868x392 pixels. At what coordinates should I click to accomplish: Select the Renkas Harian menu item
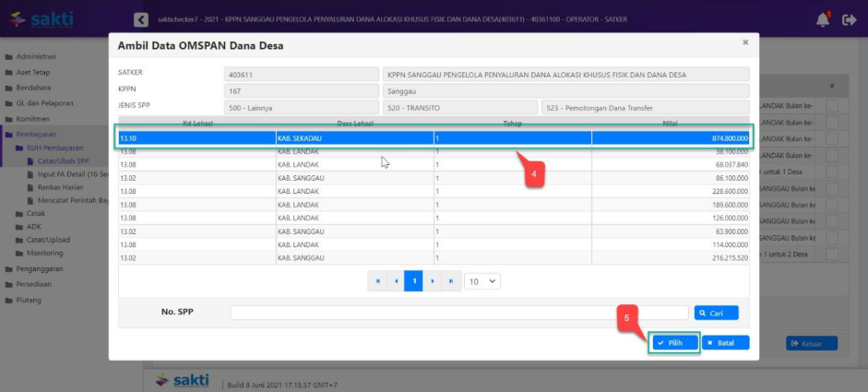[x=60, y=186]
